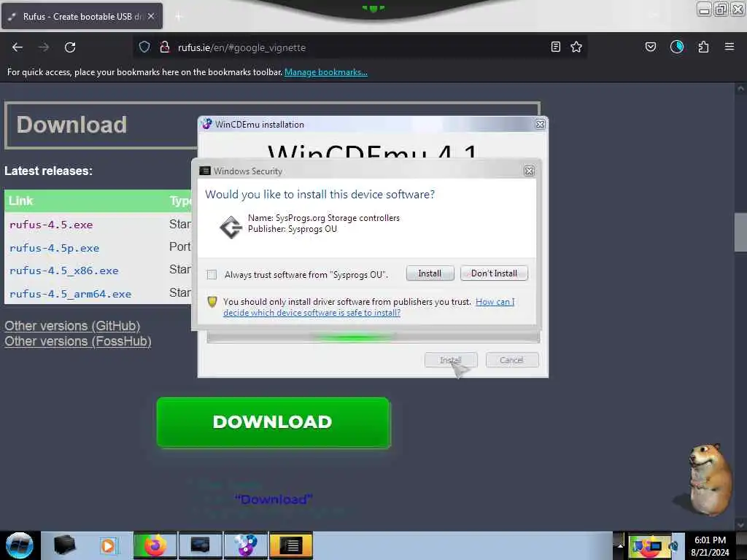
Task: Close the WinCDEmu installation window
Action: pos(540,124)
